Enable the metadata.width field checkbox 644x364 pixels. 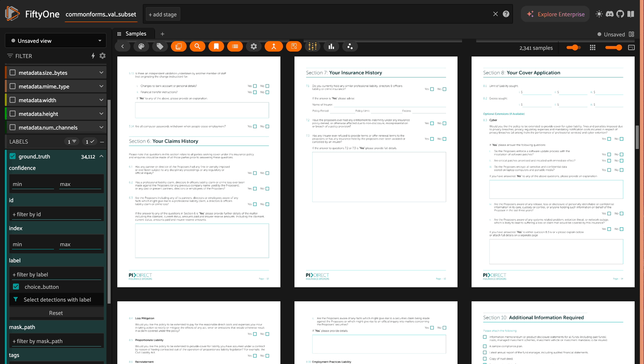coord(13,100)
